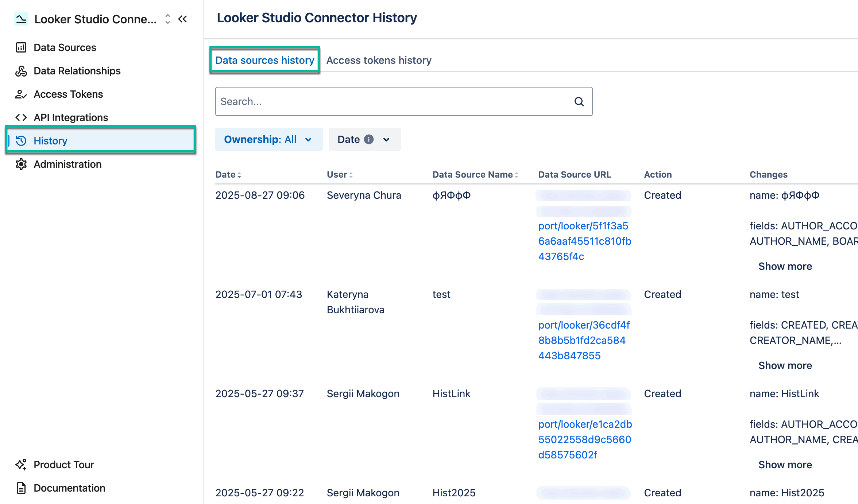858x504 pixels.
Task: Open Administration using the gear icon
Action: click(21, 164)
